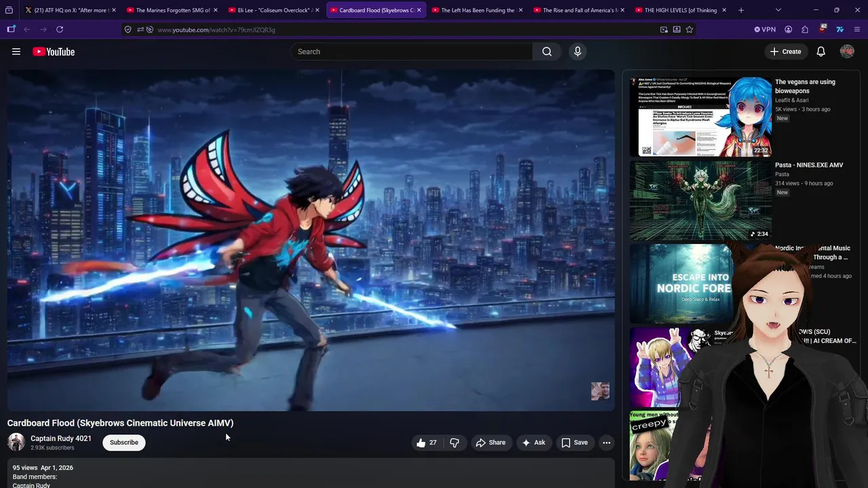The height and width of the screenshot is (488, 868).
Task: Open Escape Into Nordic Forest thumbnail
Action: (681, 283)
